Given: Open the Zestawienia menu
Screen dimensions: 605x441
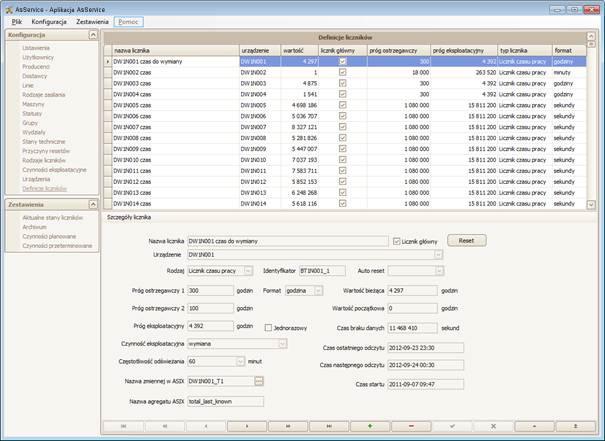Looking at the screenshot, I should 92,22.
